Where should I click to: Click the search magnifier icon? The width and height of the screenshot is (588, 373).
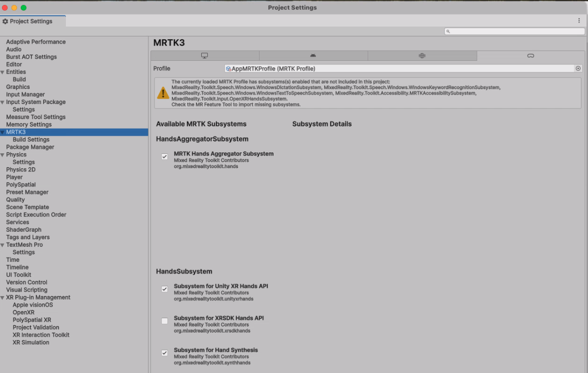click(x=448, y=32)
